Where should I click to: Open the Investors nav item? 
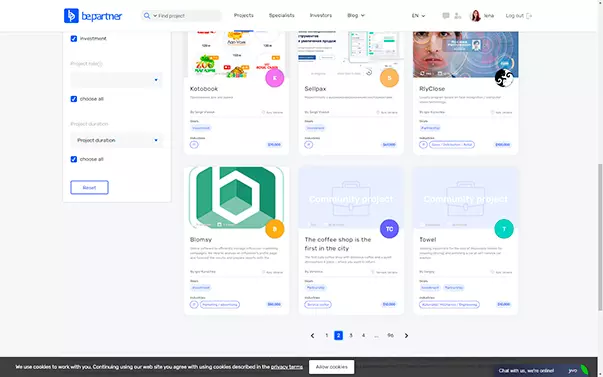coord(321,15)
